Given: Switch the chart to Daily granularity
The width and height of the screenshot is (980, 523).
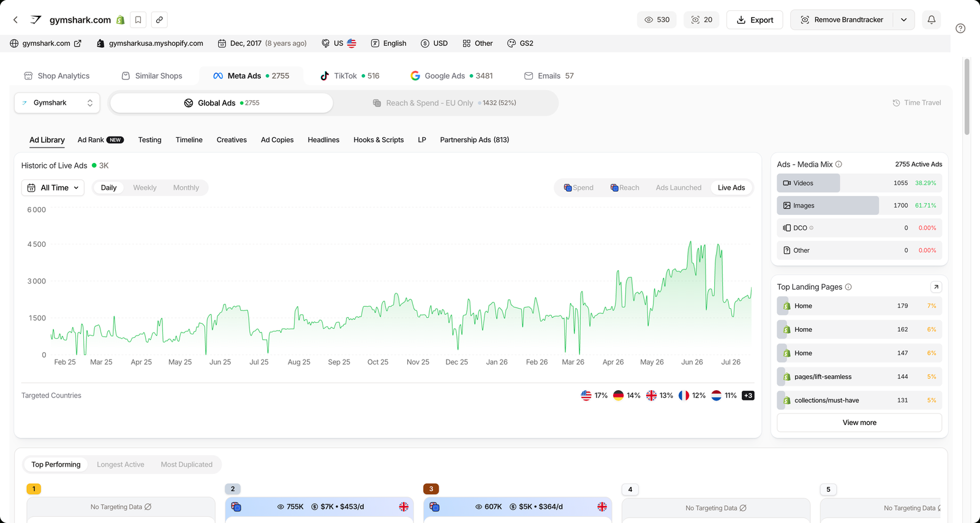Looking at the screenshot, I should pyautogui.click(x=108, y=188).
